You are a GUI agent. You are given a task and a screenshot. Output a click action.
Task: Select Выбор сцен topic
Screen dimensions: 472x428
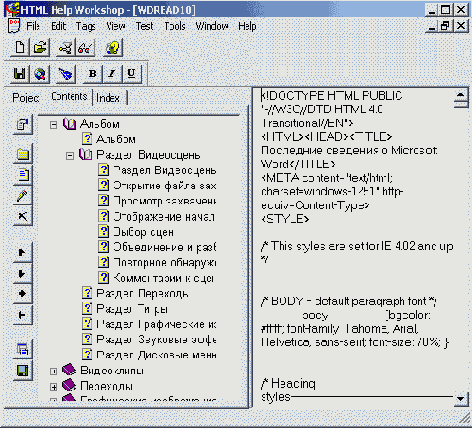(x=143, y=232)
